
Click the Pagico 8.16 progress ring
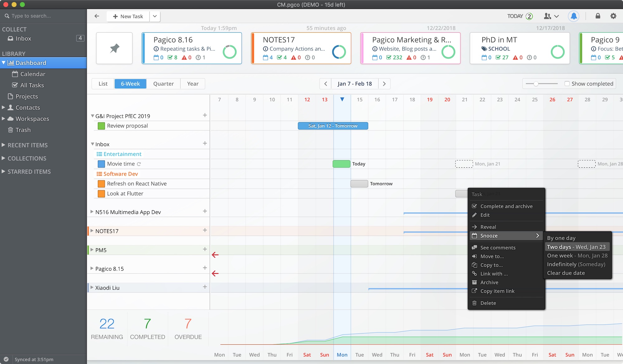coord(230,52)
